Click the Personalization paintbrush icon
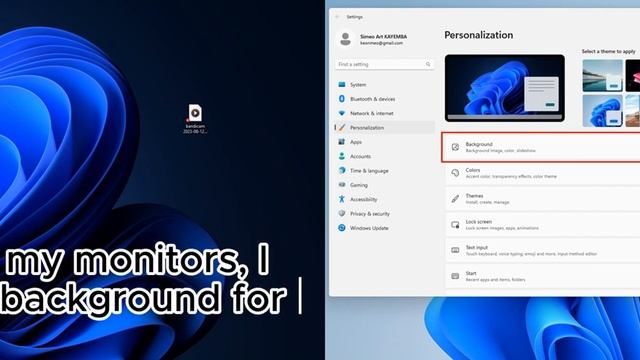 click(342, 128)
